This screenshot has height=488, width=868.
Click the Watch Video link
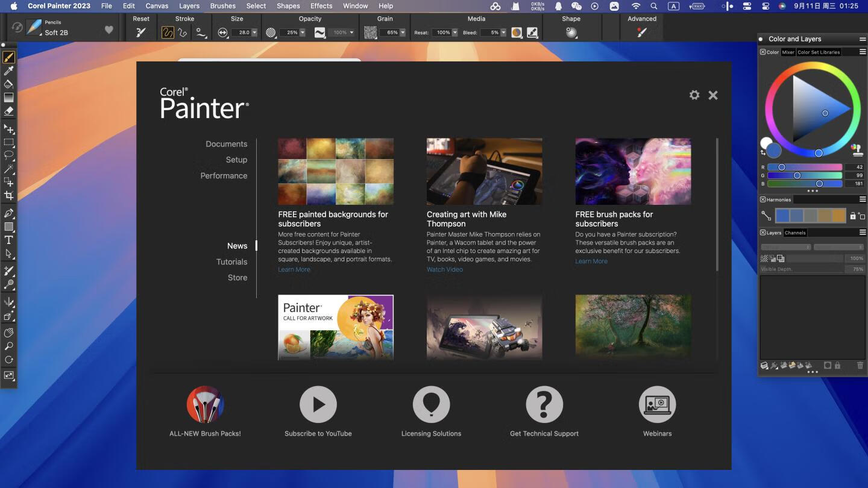coord(445,269)
